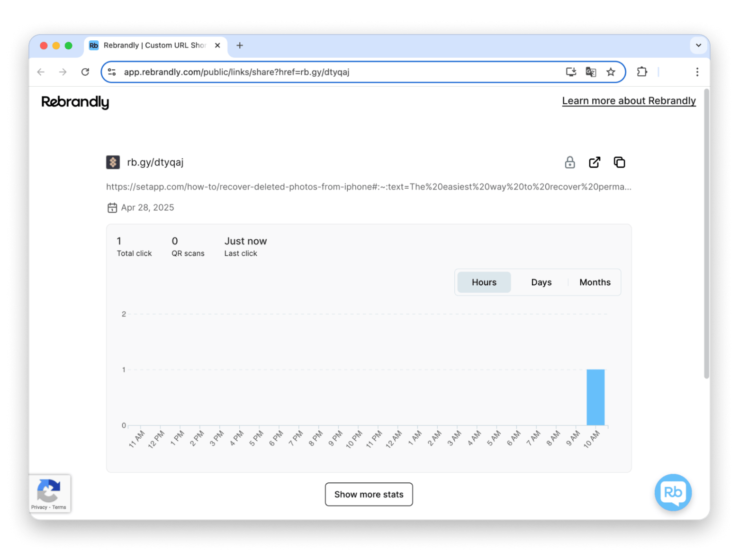Reload the page with the refresh button
This screenshot has width=739, height=560.
85,72
